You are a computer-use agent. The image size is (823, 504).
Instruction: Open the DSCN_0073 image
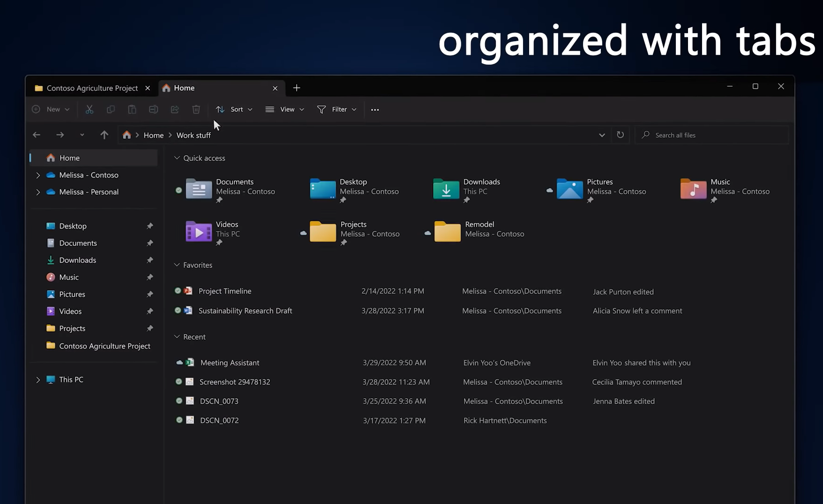coord(219,401)
